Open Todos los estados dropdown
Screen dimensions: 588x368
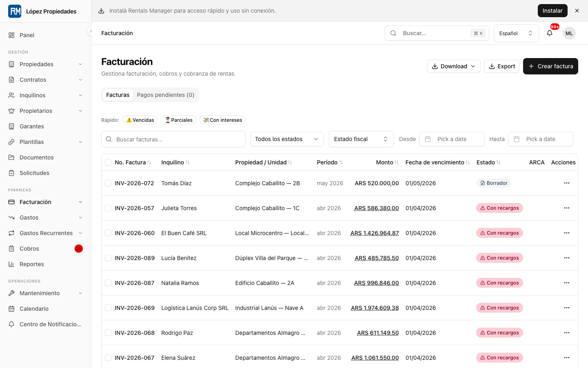click(x=287, y=139)
